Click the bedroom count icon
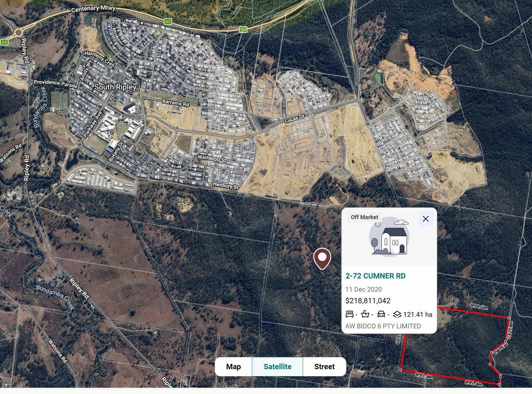Viewport: 532px width, 394px height. (x=349, y=314)
